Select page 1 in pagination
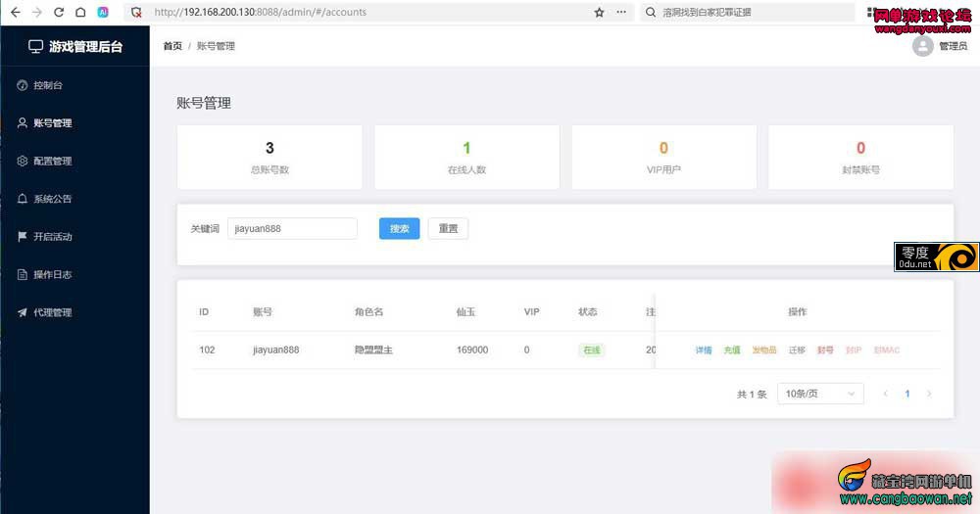The height and width of the screenshot is (514, 980). click(907, 394)
